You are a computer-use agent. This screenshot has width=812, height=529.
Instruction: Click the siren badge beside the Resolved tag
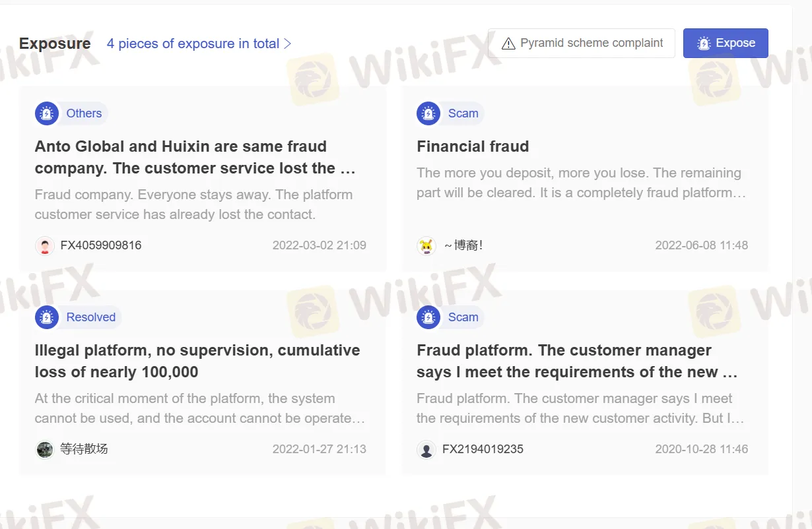pos(46,317)
